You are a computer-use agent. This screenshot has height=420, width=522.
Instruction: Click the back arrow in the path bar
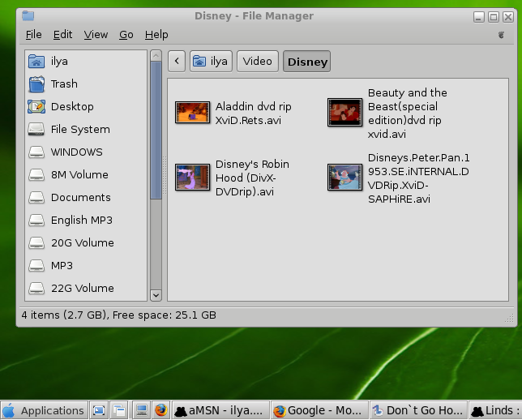click(177, 62)
